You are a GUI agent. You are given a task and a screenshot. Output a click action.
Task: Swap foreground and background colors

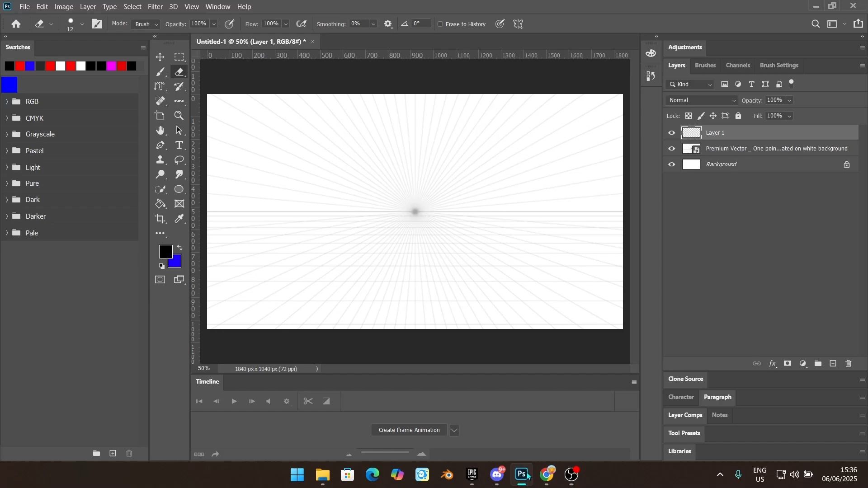[180, 248]
